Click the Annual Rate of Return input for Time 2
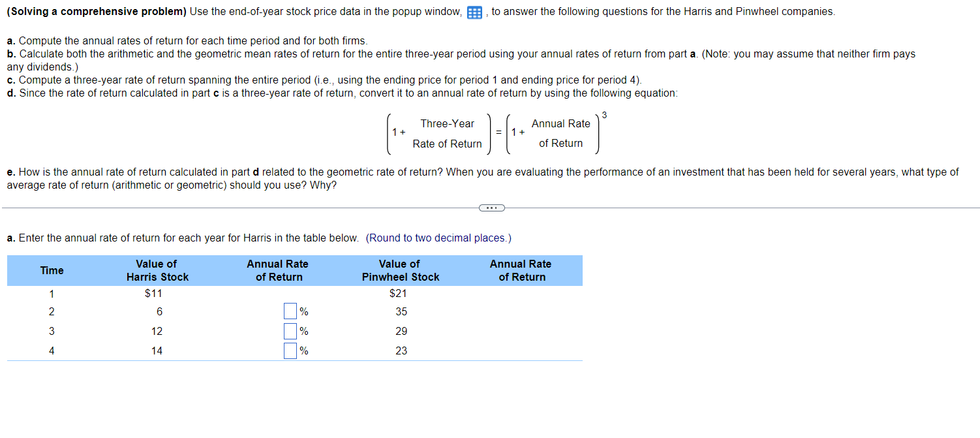The image size is (980, 438). point(290,311)
